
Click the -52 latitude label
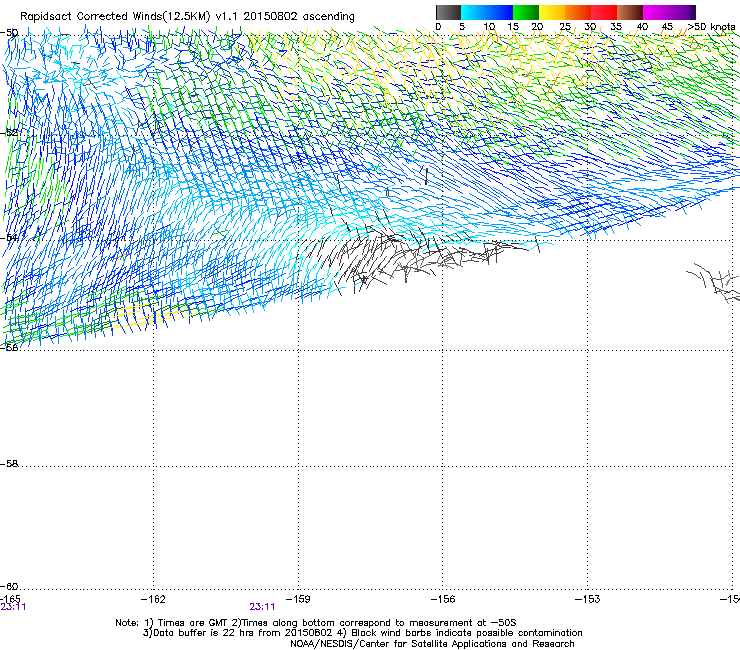(x=9, y=133)
